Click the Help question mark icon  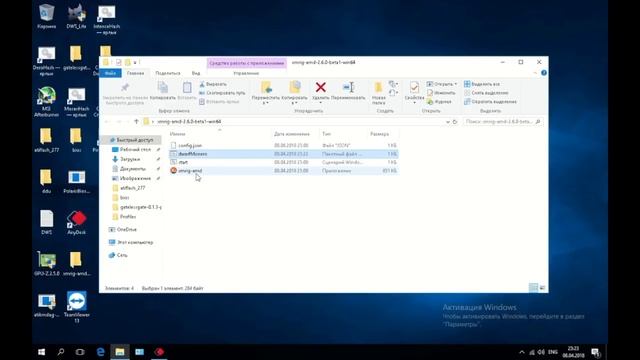coord(544,73)
